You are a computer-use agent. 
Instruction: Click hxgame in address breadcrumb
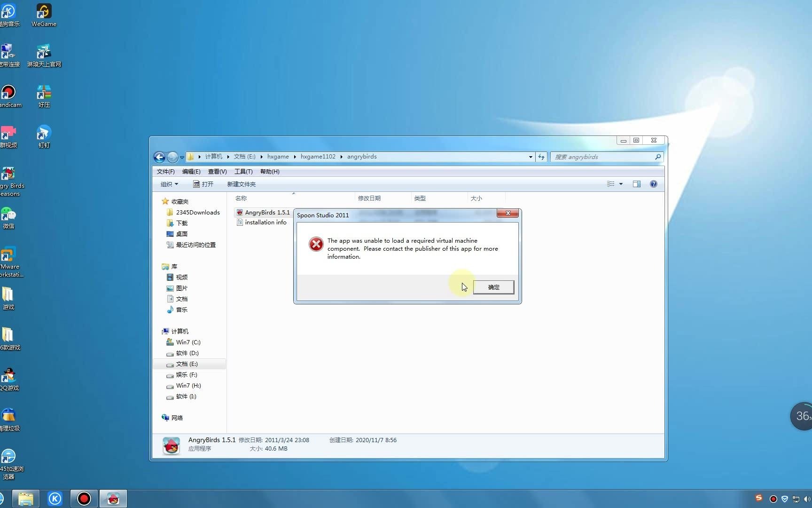pyautogui.click(x=278, y=157)
